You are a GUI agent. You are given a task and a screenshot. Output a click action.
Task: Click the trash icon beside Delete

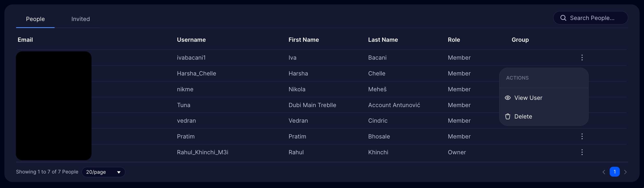pos(508,116)
